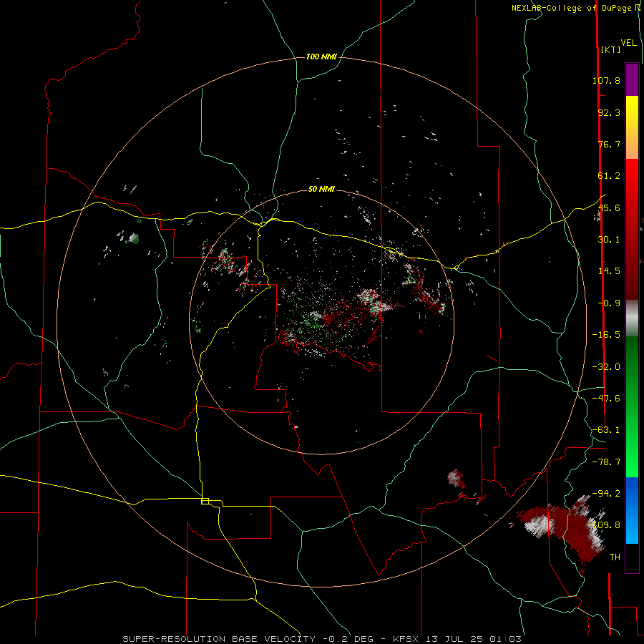Click the -78.7 value on velocity scale
This screenshot has width=644, height=644.
pyautogui.click(x=606, y=462)
